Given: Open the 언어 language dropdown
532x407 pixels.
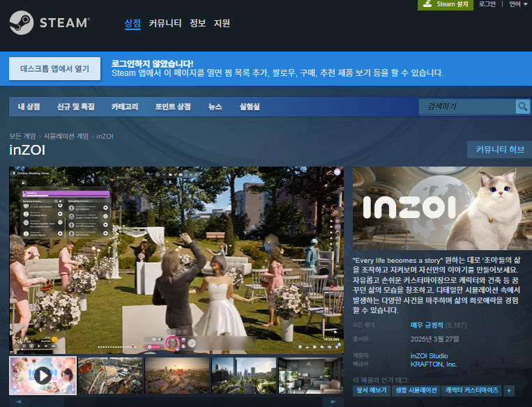Looking at the screenshot, I should [518, 4].
